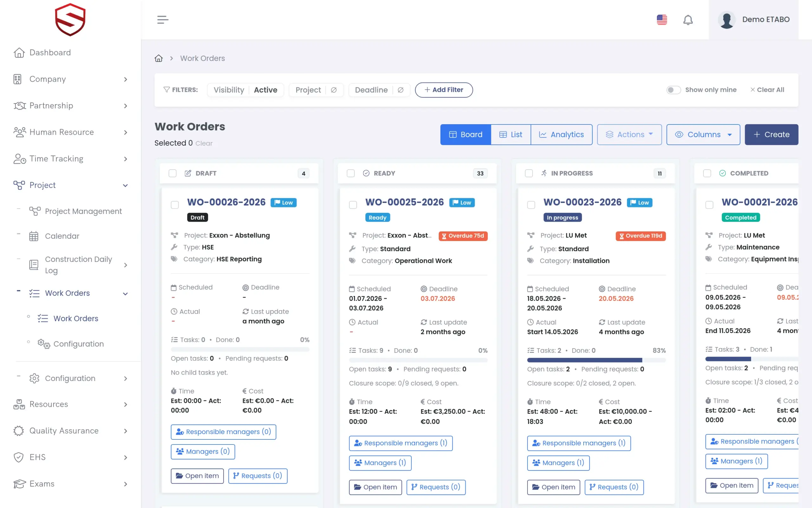The height and width of the screenshot is (508, 812).
Task: Open item for WO-00026-2026
Action: (x=197, y=476)
